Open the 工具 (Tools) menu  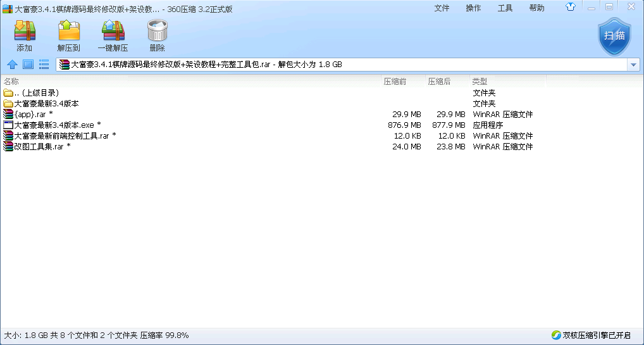(x=505, y=8)
